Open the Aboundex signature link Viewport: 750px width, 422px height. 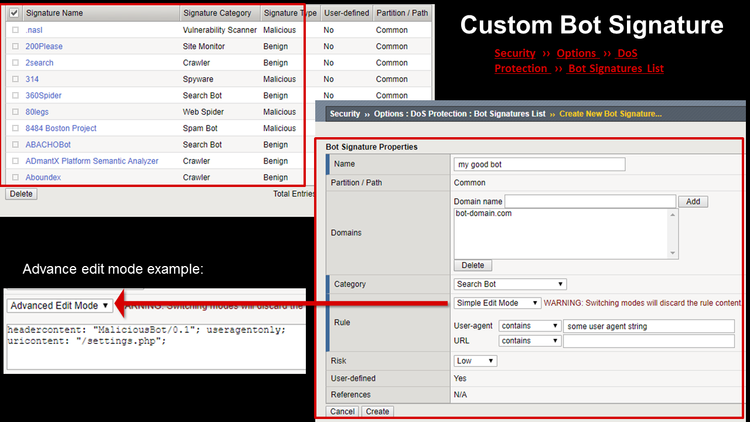[43, 177]
